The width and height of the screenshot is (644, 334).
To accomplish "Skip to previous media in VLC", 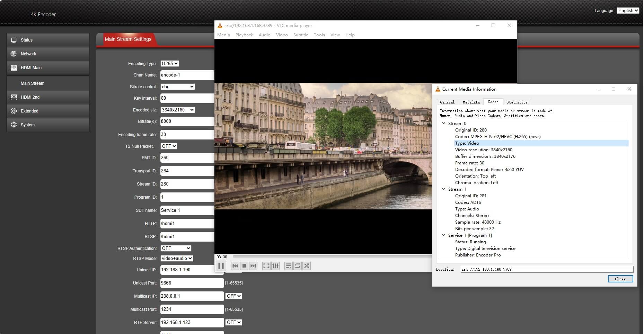I will [235, 266].
